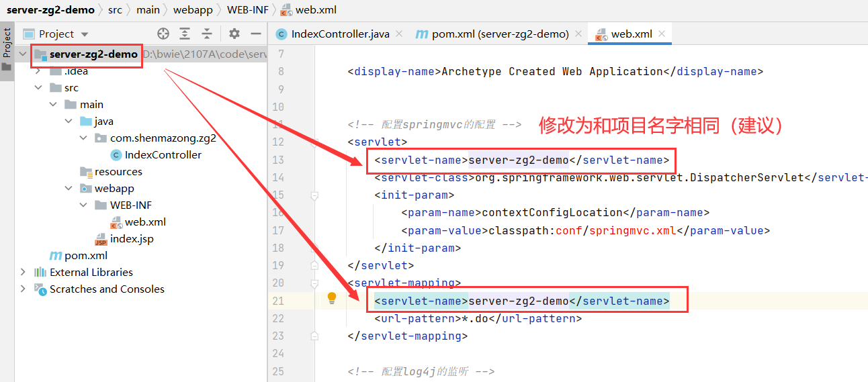Click the Collapse All icon in Project panel
868x382 pixels.
[207, 34]
